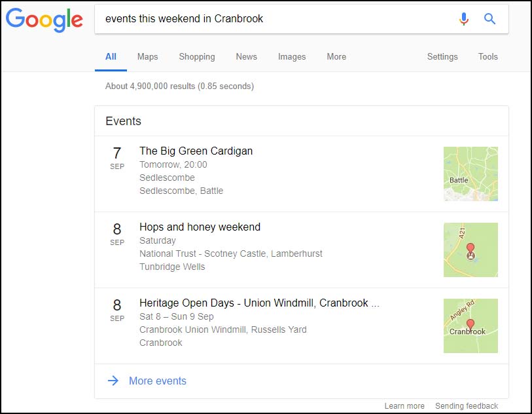Click into the search query field
Viewport: 532px width, 414px height.
[275, 19]
